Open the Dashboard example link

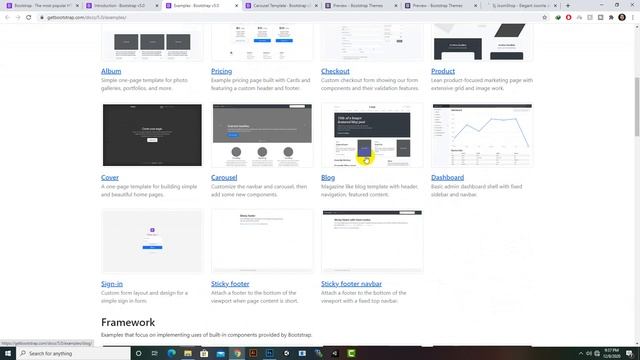tap(447, 178)
